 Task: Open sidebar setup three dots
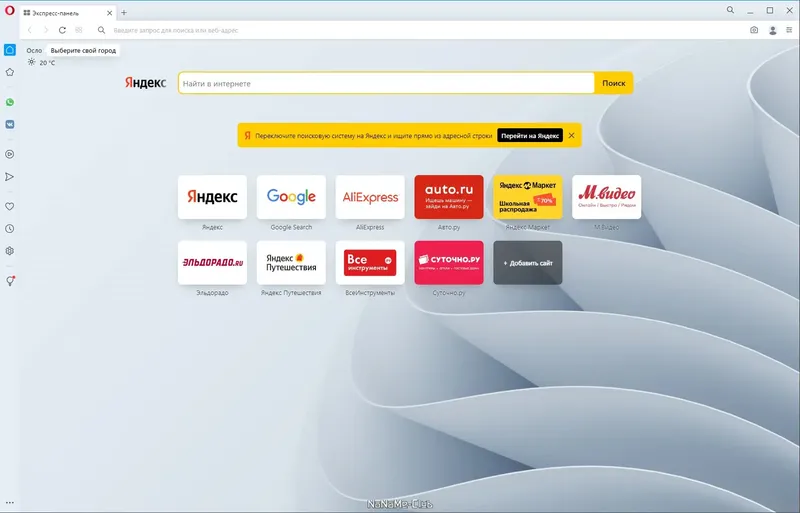coord(10,503)
